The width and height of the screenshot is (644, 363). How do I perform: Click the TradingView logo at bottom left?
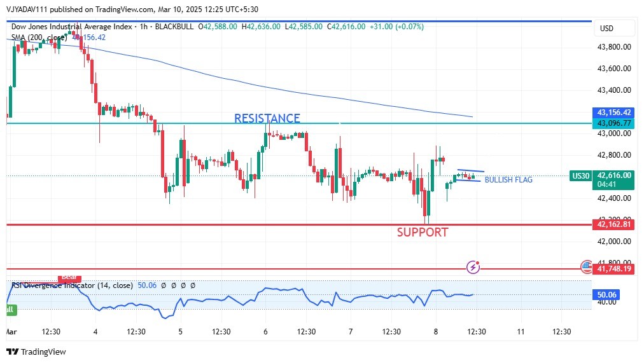[36, 352]
